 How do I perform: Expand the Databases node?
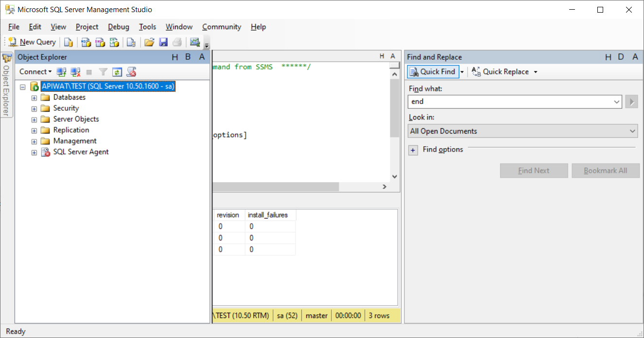34,98
